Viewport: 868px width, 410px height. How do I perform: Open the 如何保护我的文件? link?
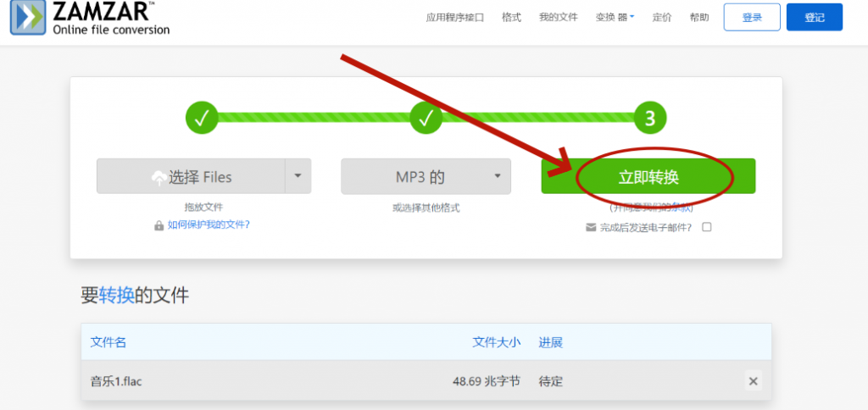coord(209,225)
